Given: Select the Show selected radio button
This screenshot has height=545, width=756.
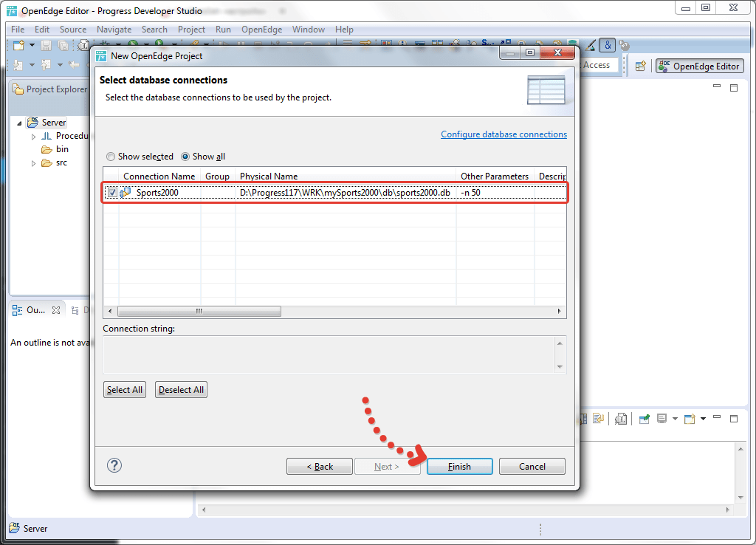Looking at the screenshot, I should click(x=111, y=157).
